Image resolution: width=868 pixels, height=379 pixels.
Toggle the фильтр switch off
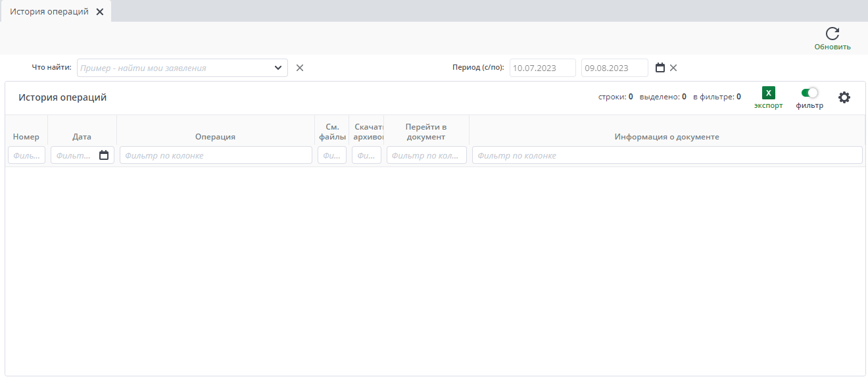[809, 93]
